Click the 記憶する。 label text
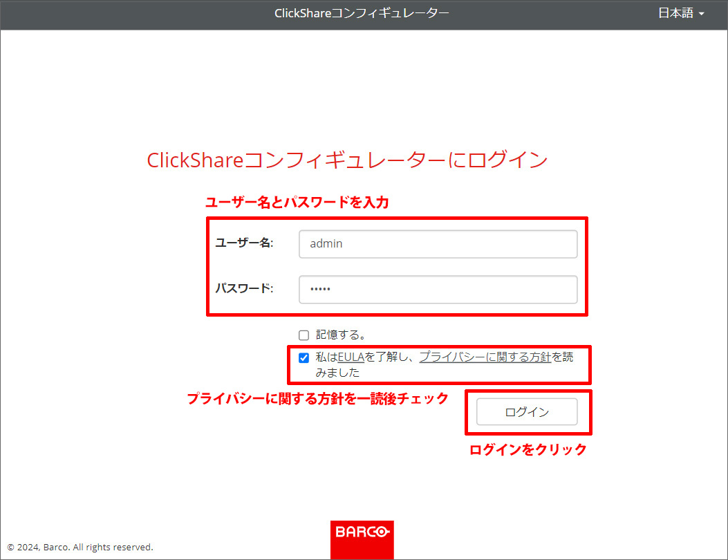 point(342,335)
